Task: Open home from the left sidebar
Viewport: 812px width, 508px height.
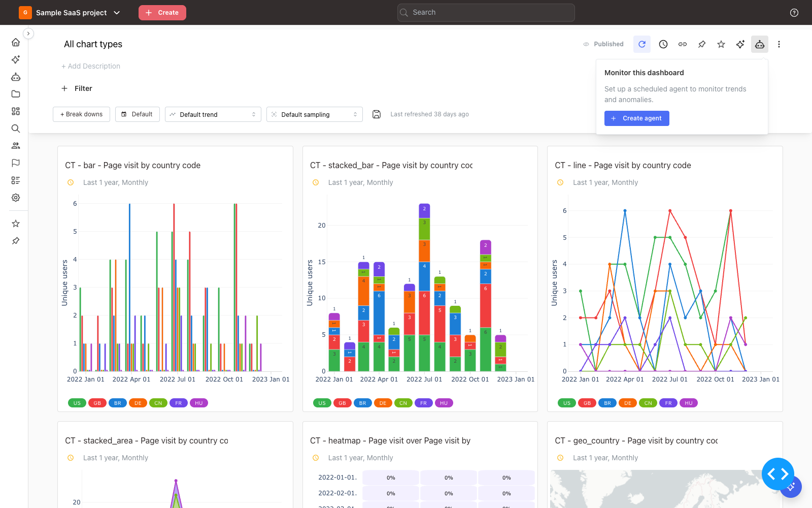Action: click(16, 42)
